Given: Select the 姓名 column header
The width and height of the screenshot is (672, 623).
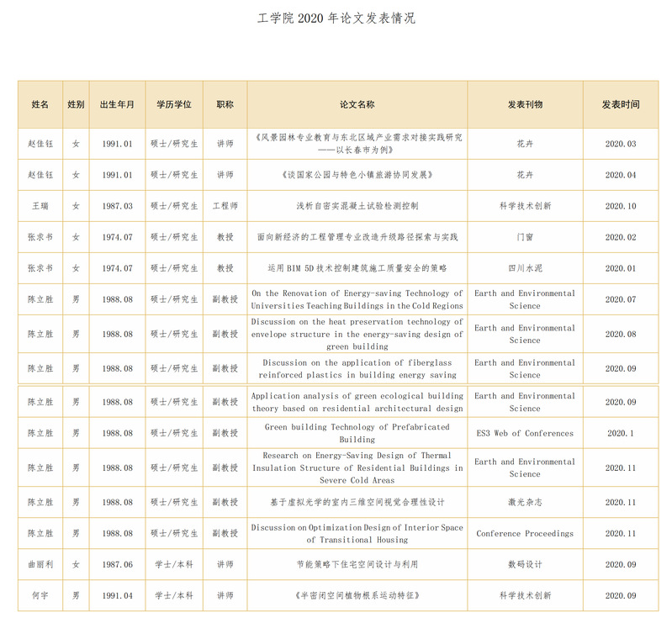Looking at the screenshot, I should [40, 105].
